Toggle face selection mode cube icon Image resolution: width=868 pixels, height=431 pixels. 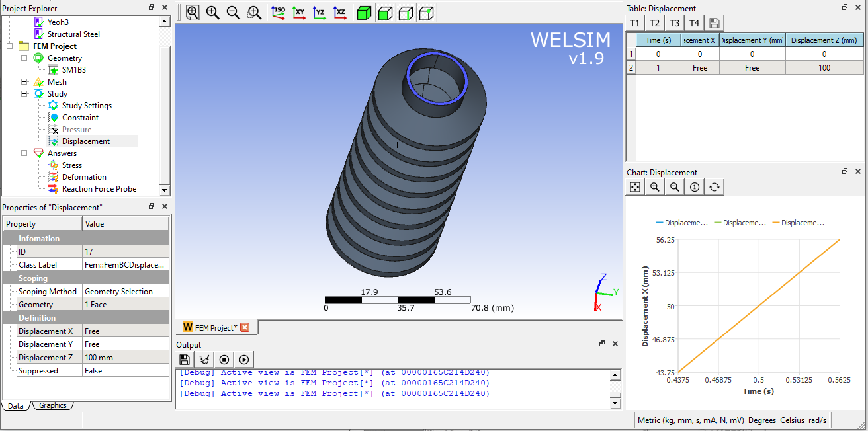[x=385, y=13]
